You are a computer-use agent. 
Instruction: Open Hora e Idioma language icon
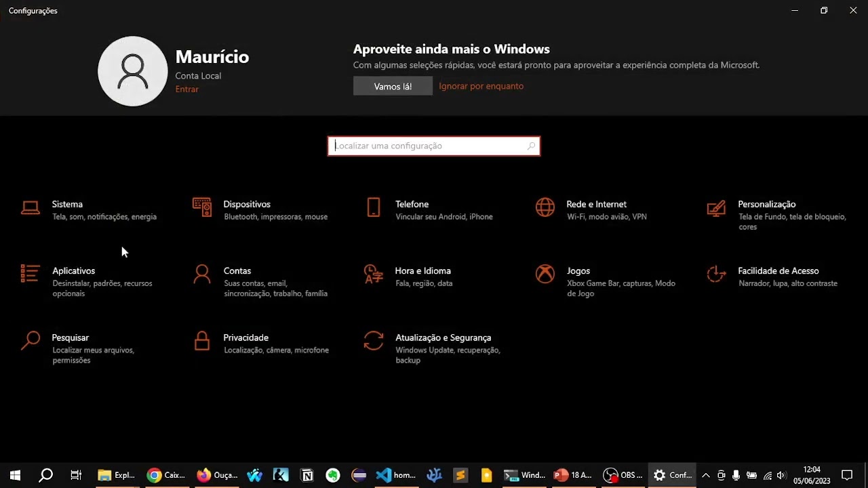(x=373, y=274)
